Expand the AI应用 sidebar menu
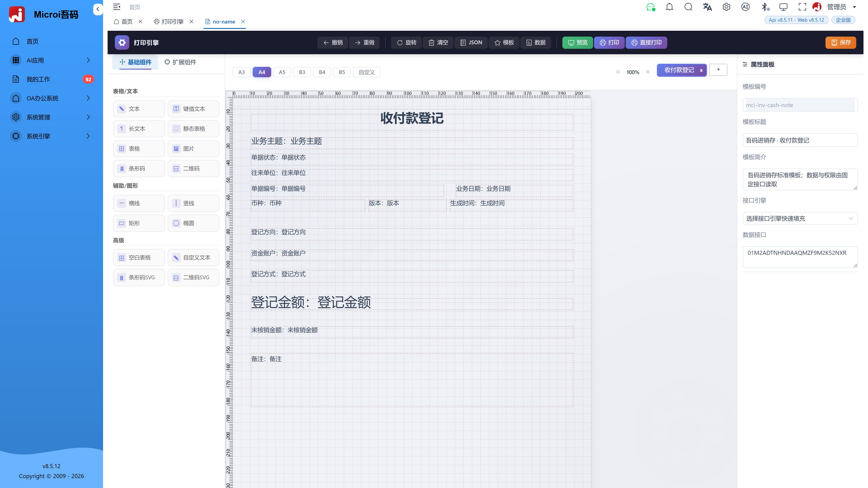The height and width of the screenshot is (488, 868). (51, 60)
